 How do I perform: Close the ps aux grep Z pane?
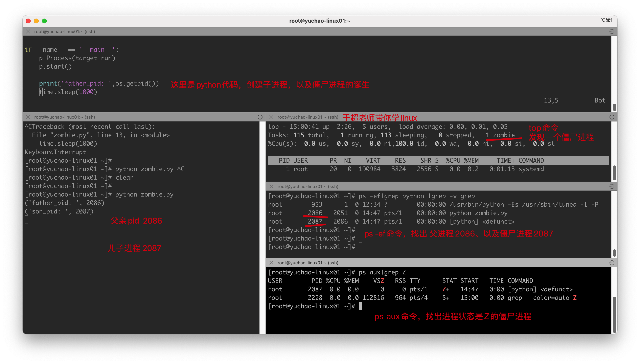point(271,263)
